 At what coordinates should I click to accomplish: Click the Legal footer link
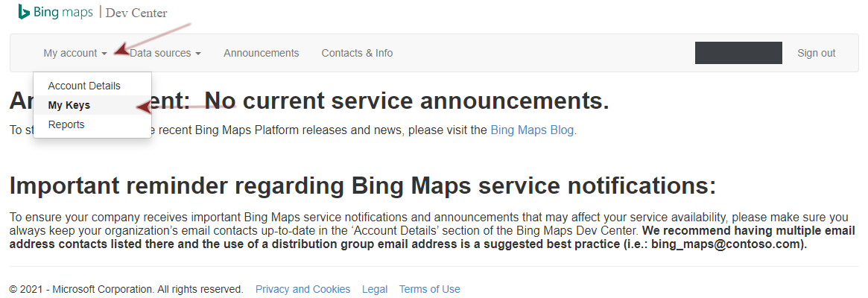(375, 289)
